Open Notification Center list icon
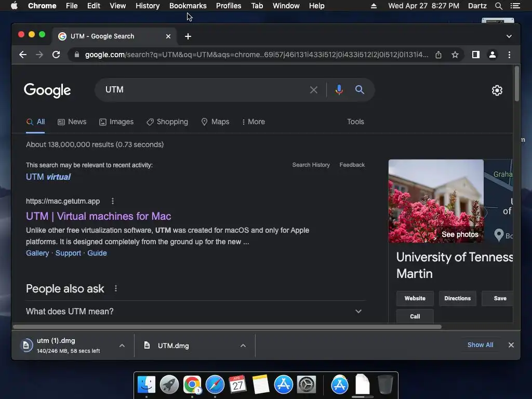The image size is (532, 399). tap(515, 6)
